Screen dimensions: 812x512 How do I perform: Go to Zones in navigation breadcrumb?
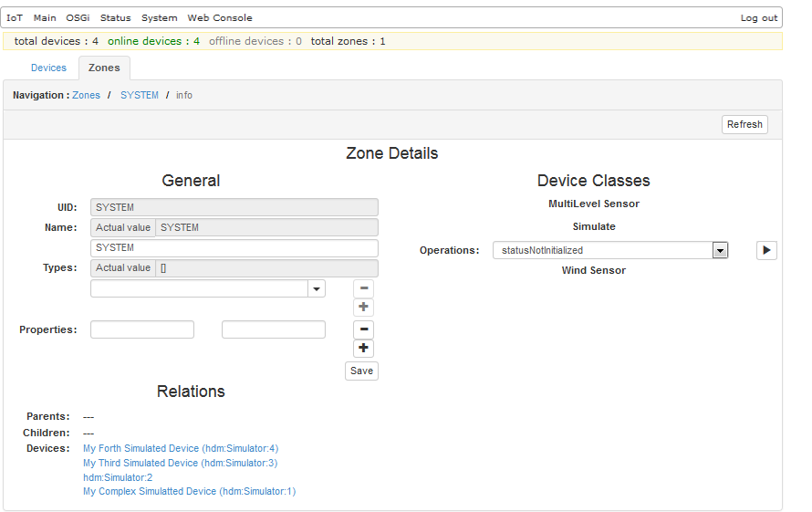pyautogui.click(x=86, y=95)
